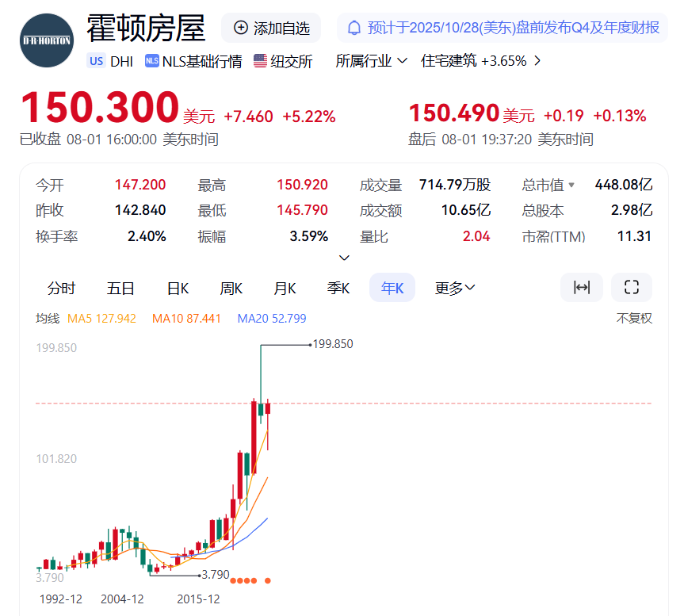Click the after-hours price 150.490

(x=454, y=113)
